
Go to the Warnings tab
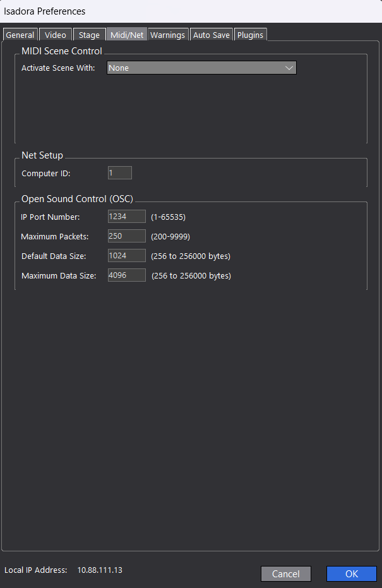168,35
